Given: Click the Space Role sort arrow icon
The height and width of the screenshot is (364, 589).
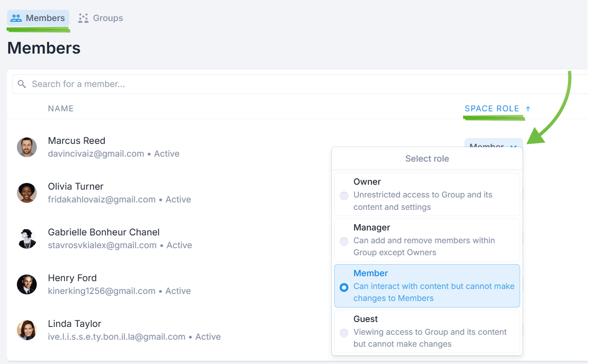Looking at the screenshot, I should [x=528, y=109].
